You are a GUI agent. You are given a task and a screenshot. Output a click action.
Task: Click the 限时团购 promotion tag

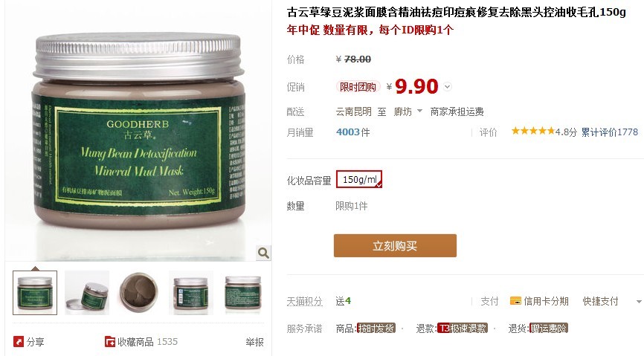[358, 87]
